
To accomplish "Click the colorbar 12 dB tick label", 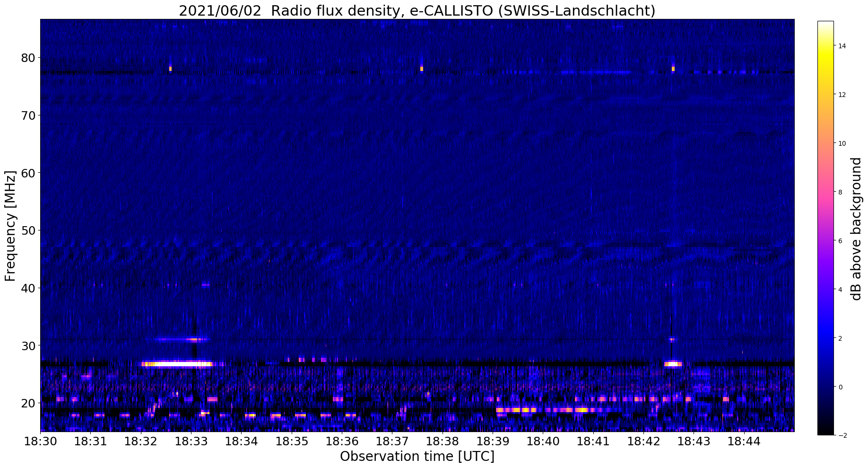I will (x=842, y=95).
